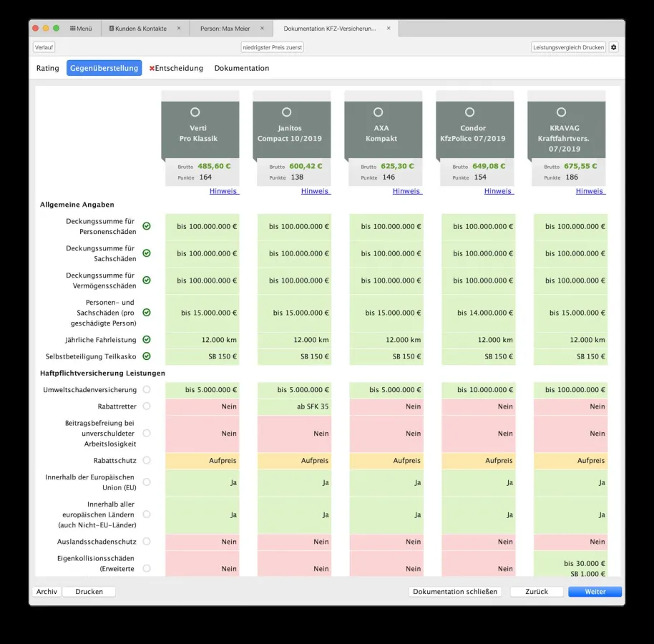The image size is (654, 644).
Task: Toggle the Rabattretter criterion circle
Action: [x=147, y=406]
